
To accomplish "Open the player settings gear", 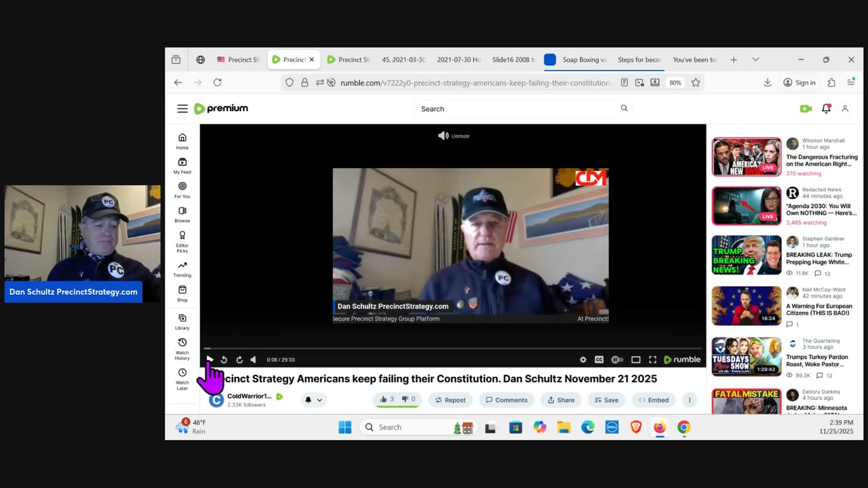I will click(x=583, y=359).
